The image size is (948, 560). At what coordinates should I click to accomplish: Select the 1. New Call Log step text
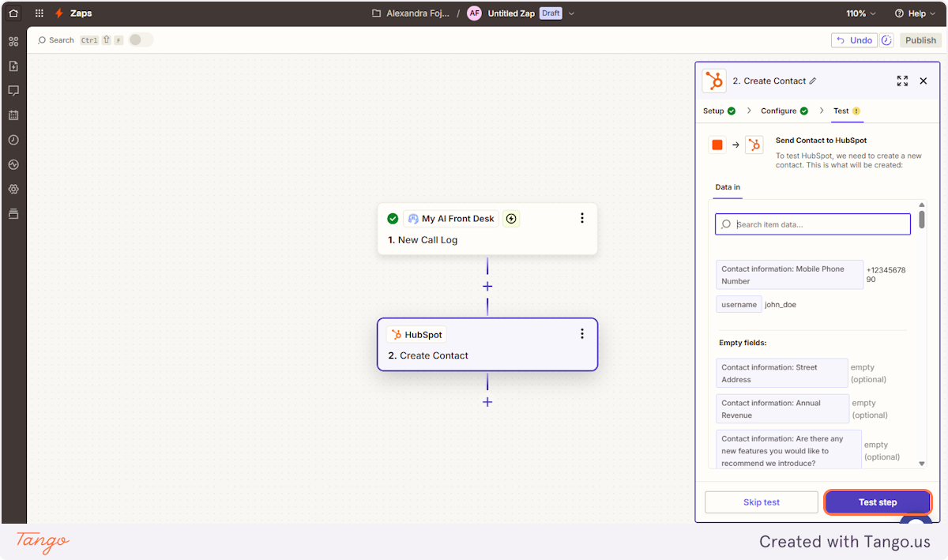pyautogui.click(x=423, y=240)
